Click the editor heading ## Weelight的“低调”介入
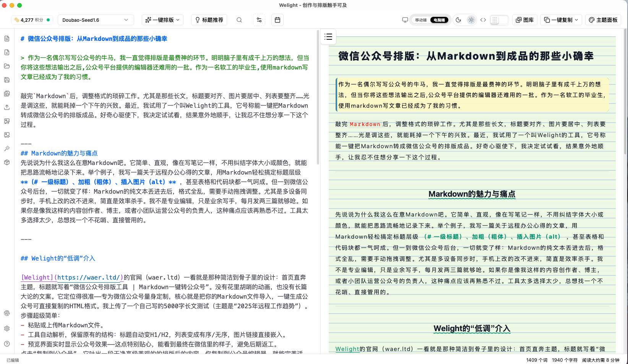Screen dimensions: 628x364 pyautogui.click(x=58, y=258)
